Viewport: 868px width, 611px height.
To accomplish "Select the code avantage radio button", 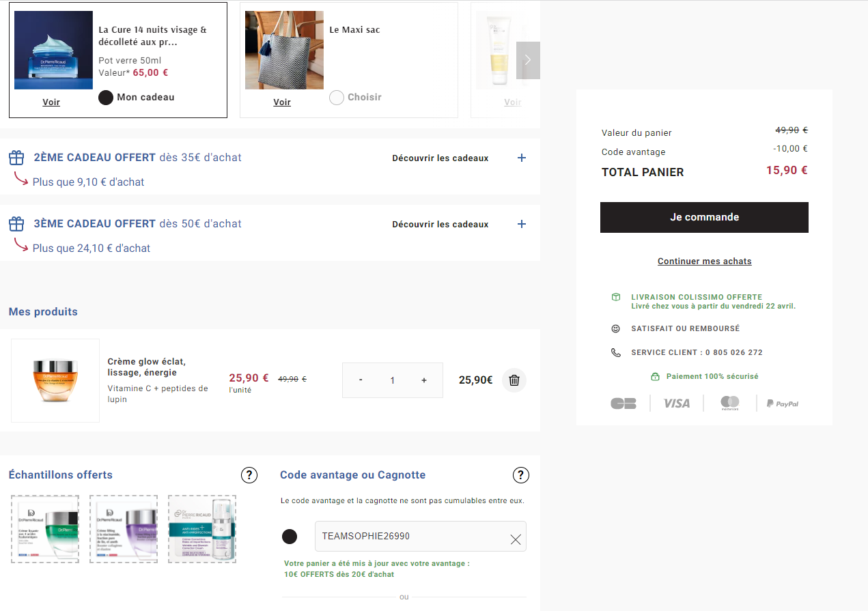I will pos(290,537).
